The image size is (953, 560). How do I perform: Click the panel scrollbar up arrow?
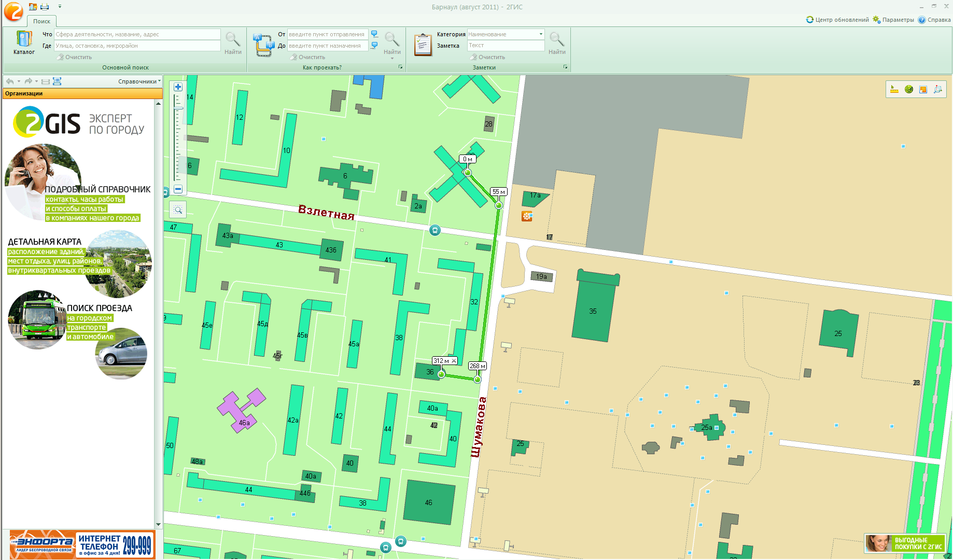(158, 104)
